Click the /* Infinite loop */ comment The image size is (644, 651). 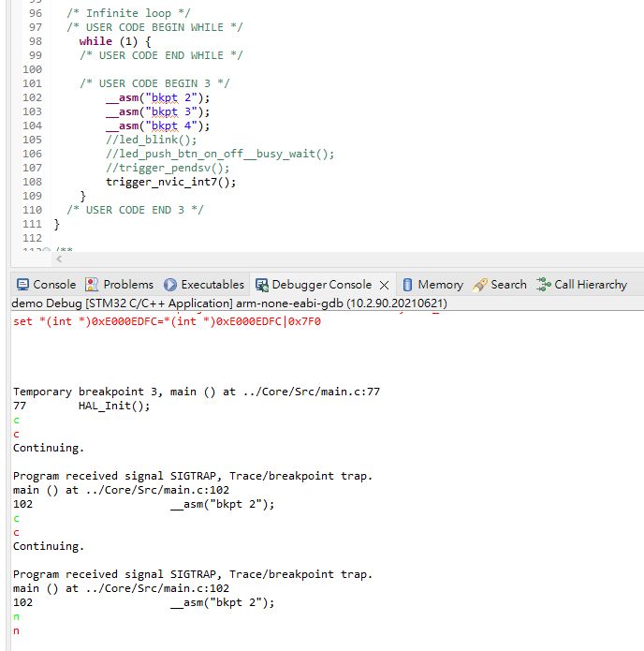pos(128,13)
